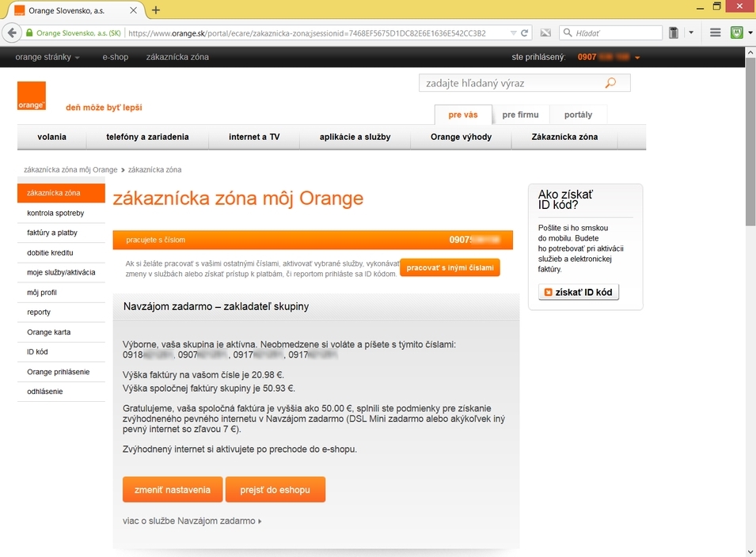
Task: Click the magnifier icon in Hľadať box
Action: [568, 32]
